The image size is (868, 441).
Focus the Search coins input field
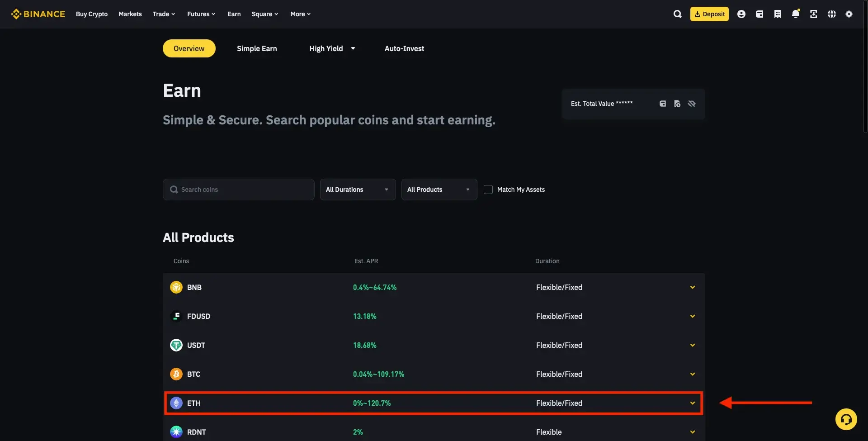tap(239, 190)
